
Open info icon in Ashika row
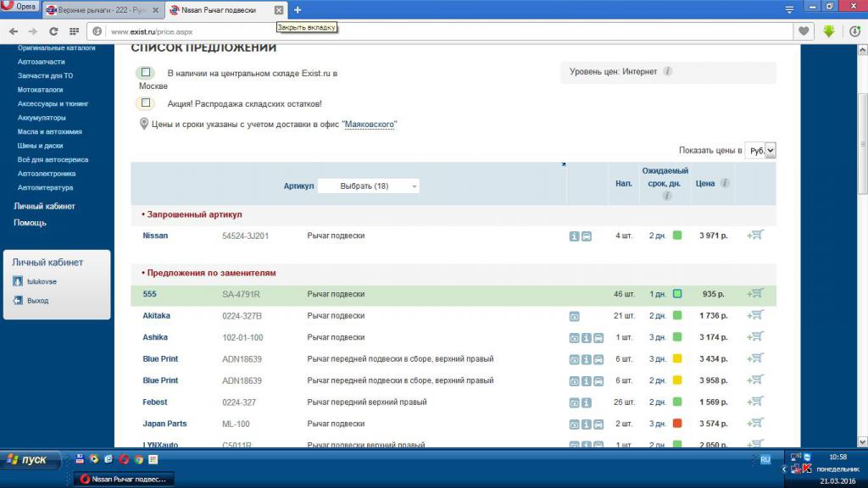coord(587,338)
